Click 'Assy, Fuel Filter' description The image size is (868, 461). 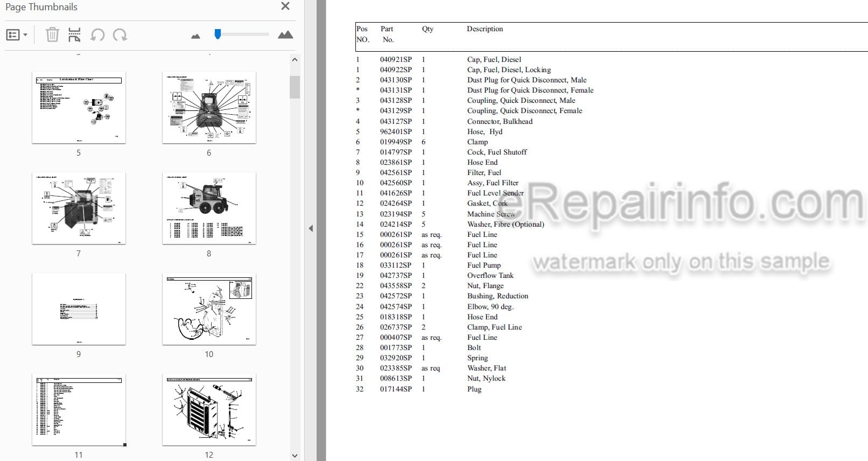(x=493, y=183)
